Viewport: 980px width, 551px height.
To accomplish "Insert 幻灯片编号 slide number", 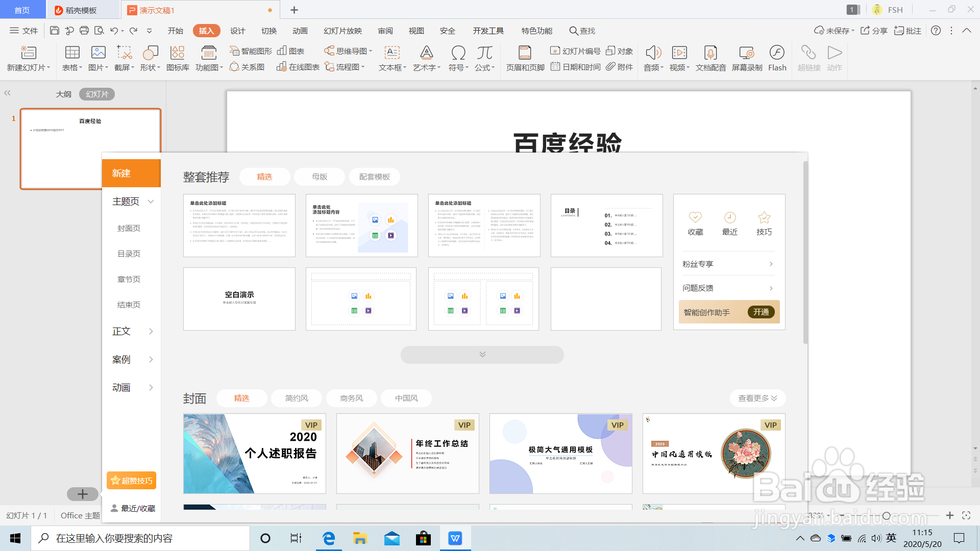I will click(575, 51).
